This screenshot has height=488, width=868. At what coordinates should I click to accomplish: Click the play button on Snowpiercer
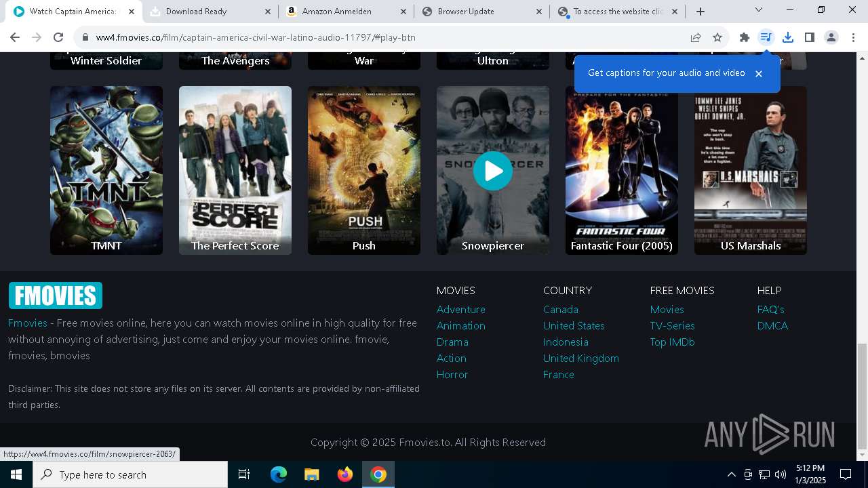pyautogui.click(x=493, y=171)
